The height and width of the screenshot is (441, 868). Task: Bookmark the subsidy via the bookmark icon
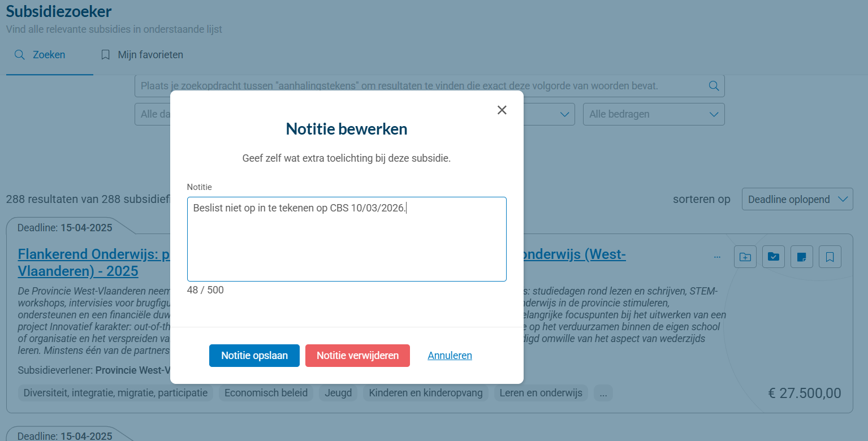830,257
